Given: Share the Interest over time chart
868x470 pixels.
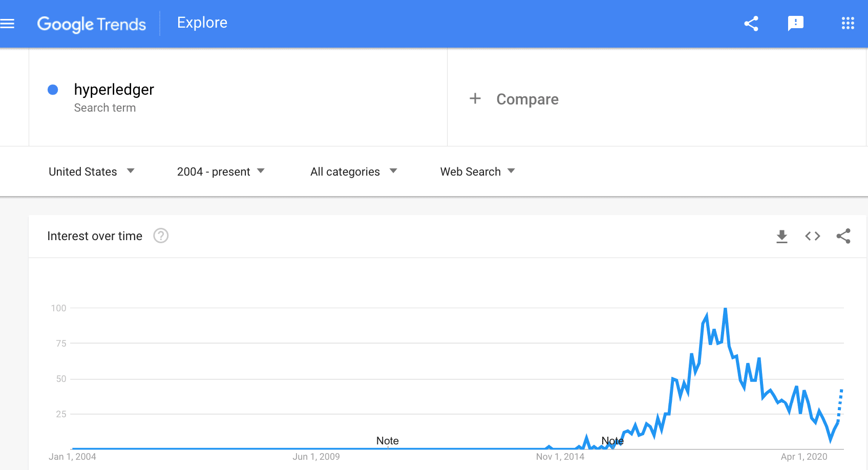Looking at the screenshot, I should pos(843,236).
